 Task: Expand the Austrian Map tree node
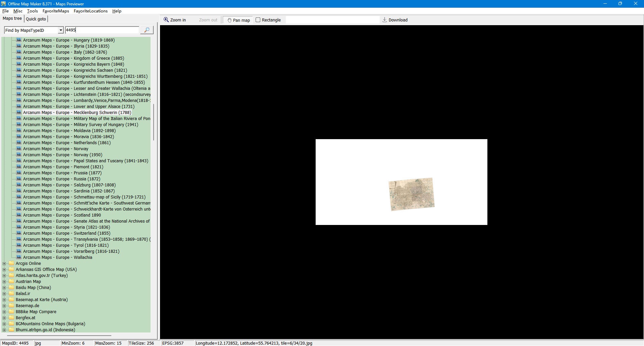tap(4, 282)
